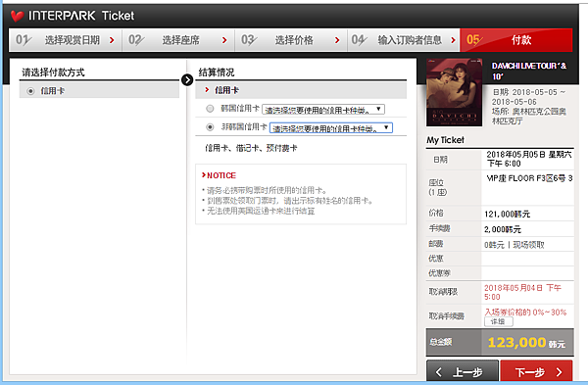
Task: Click the 0韩元 | 现场领取 delivery text
Action: tap(514, 245)
